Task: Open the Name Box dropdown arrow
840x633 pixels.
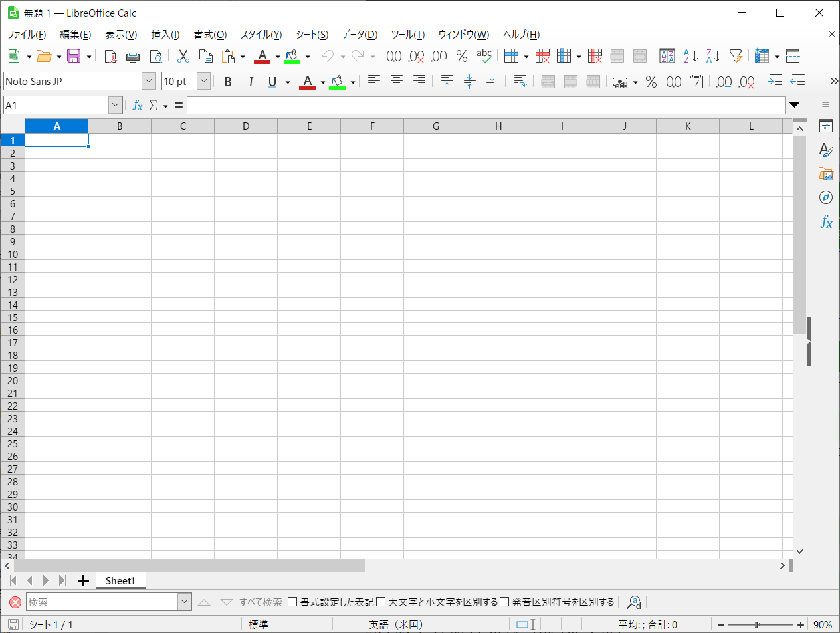Action: tap(116, 106)
